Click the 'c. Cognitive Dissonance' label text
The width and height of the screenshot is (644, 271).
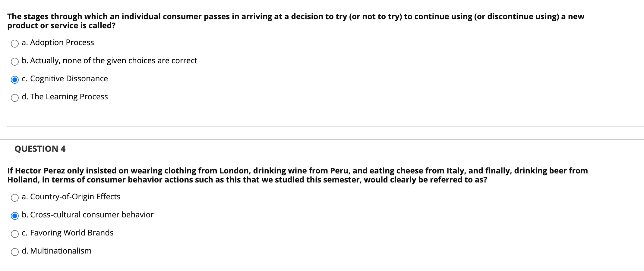pos(69,79)
